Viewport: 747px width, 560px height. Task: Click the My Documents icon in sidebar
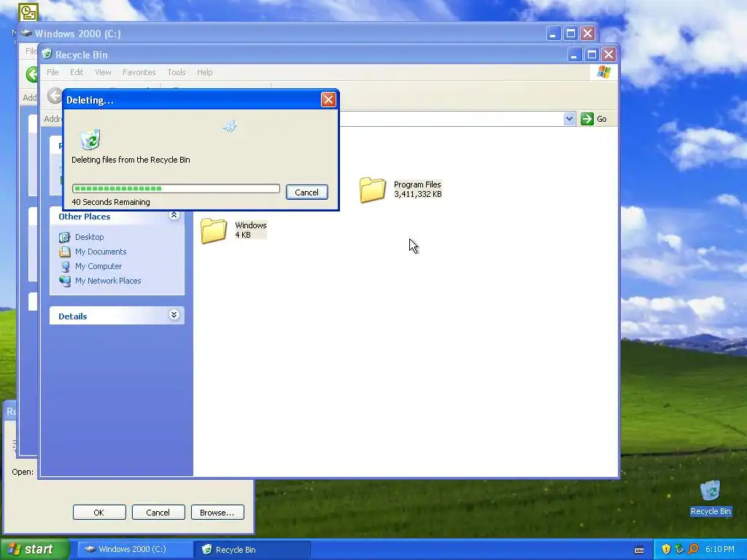pyautogui.click(x=64, y=252)
